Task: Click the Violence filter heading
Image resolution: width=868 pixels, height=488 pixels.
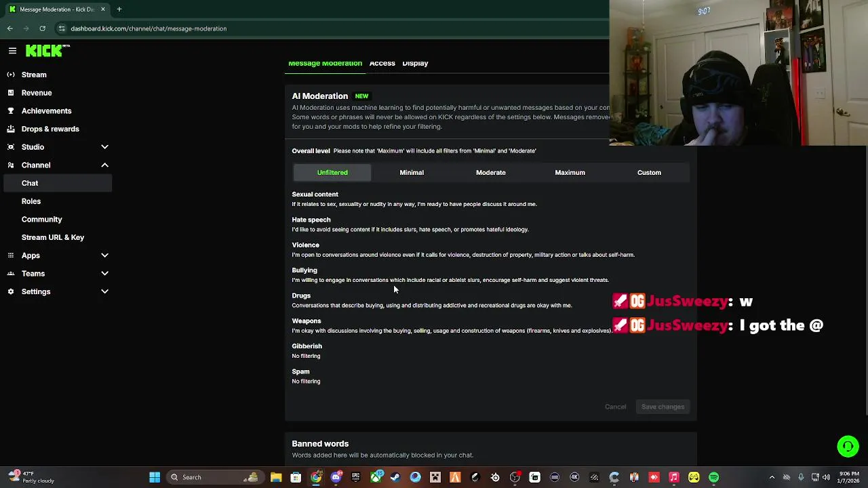Action: coord(305,245)
